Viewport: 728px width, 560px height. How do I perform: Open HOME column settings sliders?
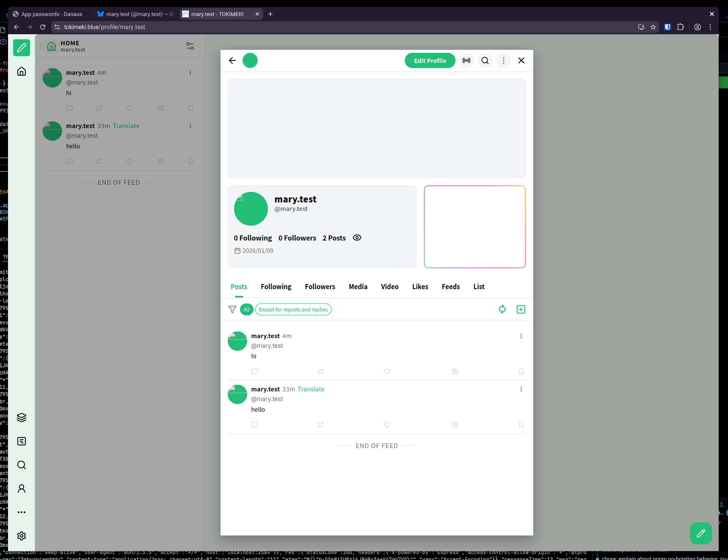190,46
